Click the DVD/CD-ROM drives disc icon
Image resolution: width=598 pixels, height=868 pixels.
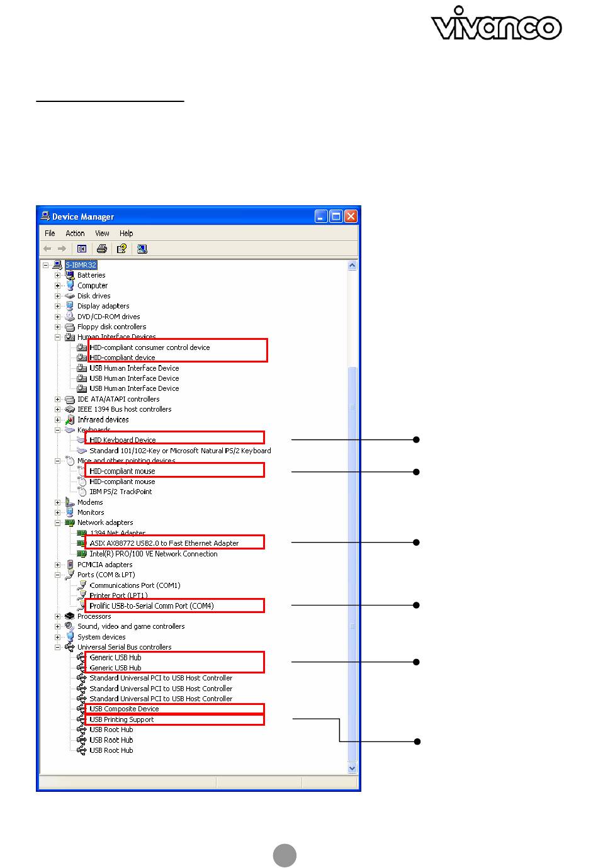coord(70,317)
